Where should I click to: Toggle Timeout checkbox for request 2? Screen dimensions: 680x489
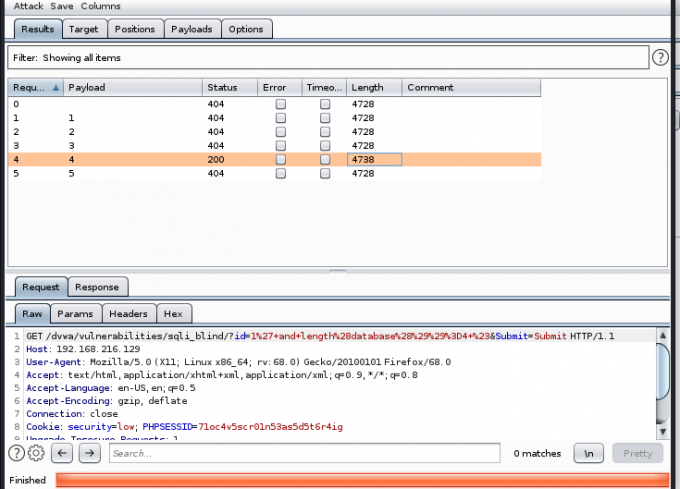tap(325, 132)
